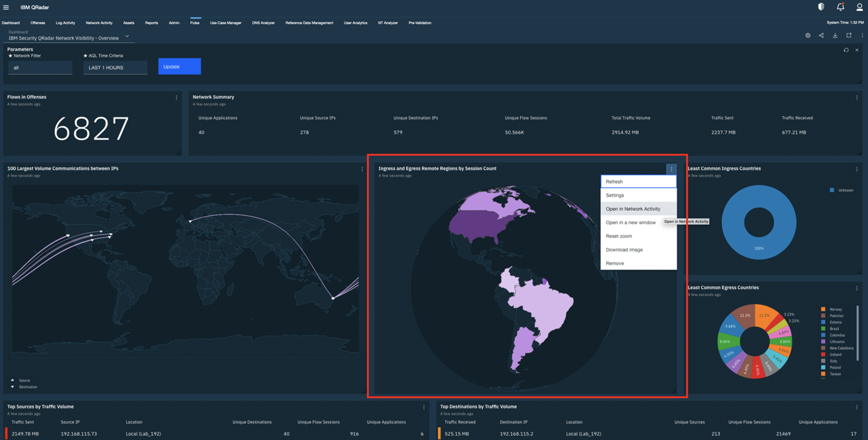
Task: Click source IP 192.168.115.73
Action: point(79,434)
